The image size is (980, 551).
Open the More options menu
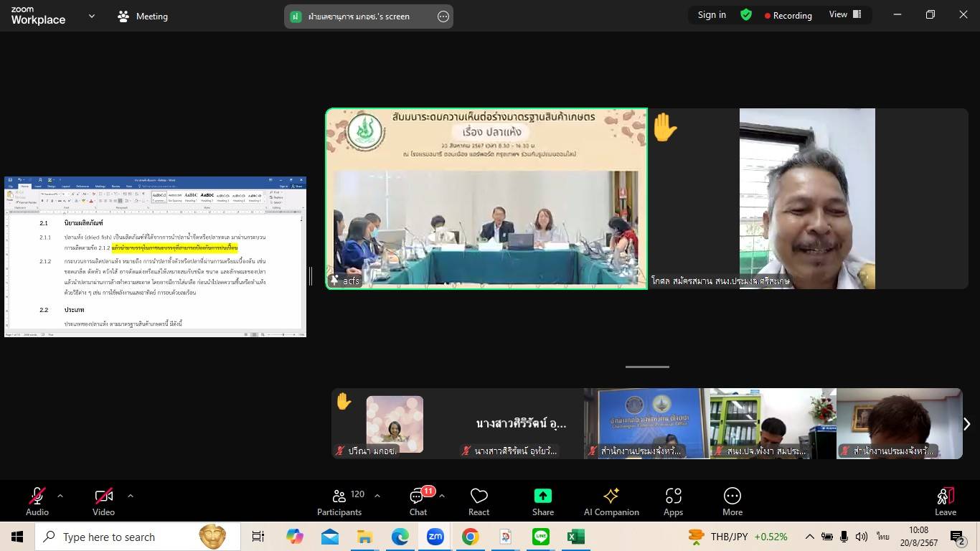click(732, 501)
